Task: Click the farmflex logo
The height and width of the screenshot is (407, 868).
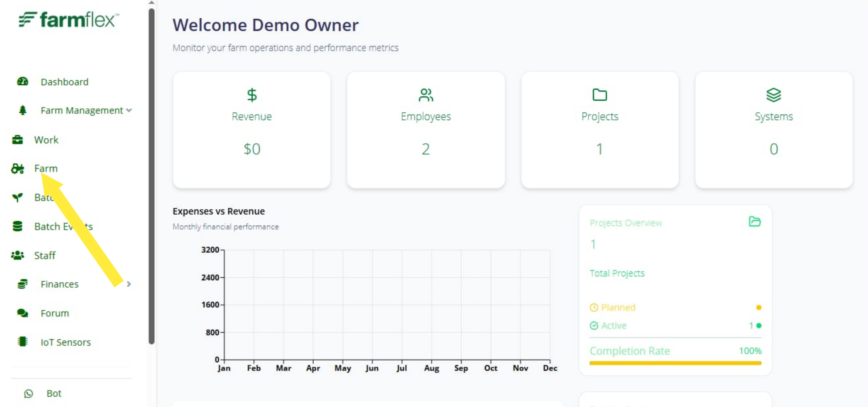Action: [69, 19]
